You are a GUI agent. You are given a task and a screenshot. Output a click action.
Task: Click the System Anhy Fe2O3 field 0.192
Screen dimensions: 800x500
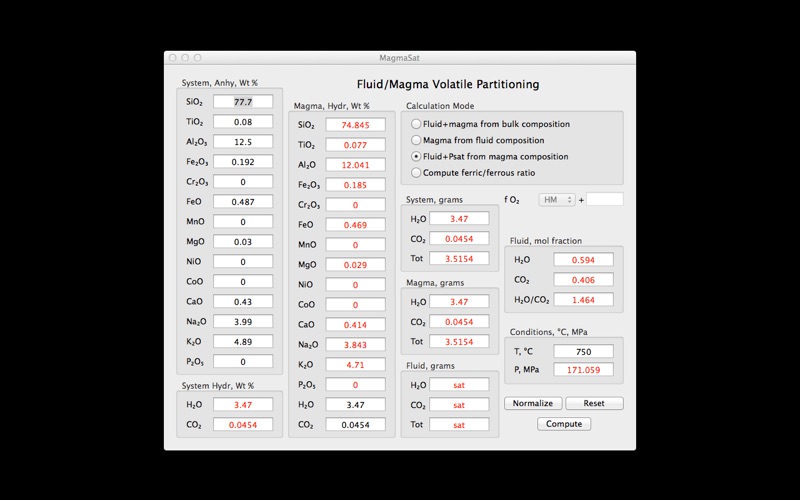pos(243,162)
